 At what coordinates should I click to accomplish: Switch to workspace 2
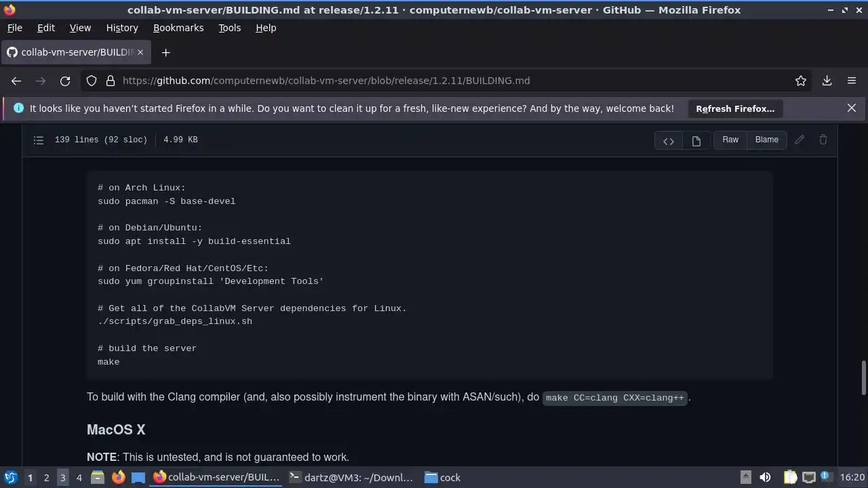click(x=46, y=477)
